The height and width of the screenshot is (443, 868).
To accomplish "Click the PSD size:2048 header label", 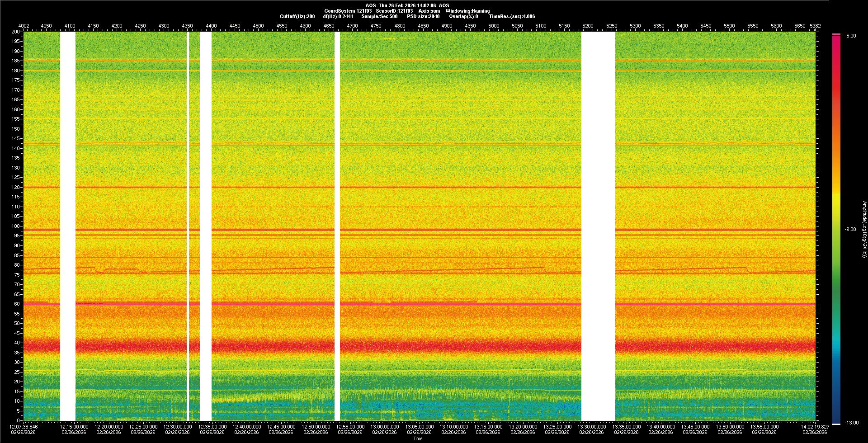I will pos(423,16).
